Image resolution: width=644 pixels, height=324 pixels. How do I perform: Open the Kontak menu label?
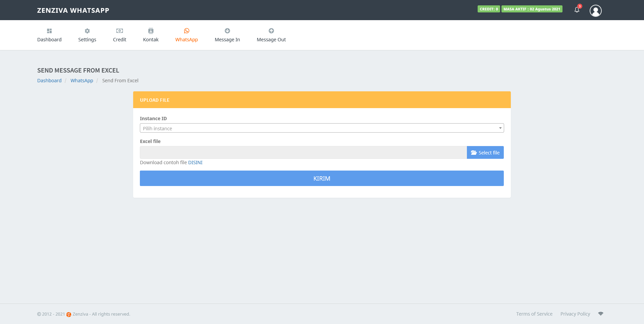click(x=151, y=40)
